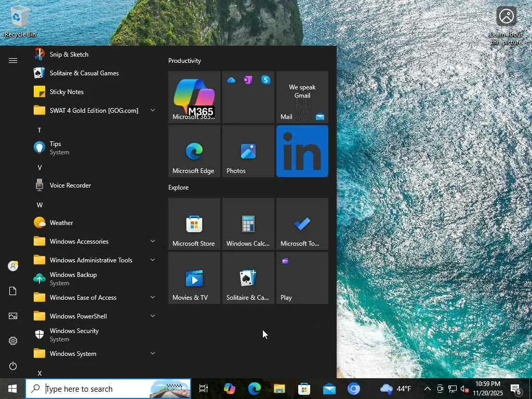Open File Explorer from taskbar

click(x=279, y=389)
